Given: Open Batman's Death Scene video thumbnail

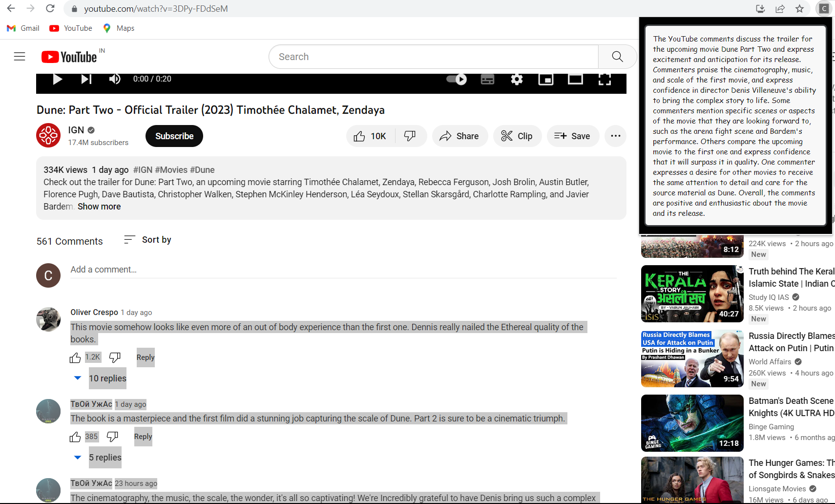Looking at the screenshot, I should [692, 423].
